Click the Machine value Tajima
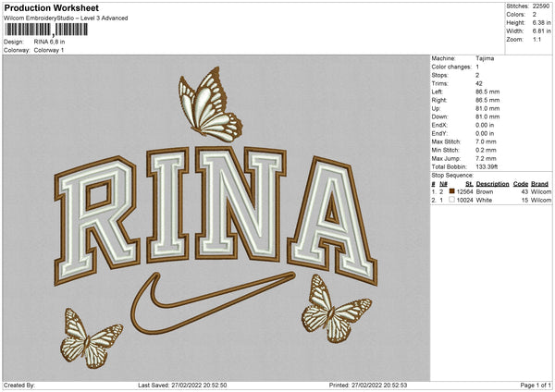 tap(485, 58)
